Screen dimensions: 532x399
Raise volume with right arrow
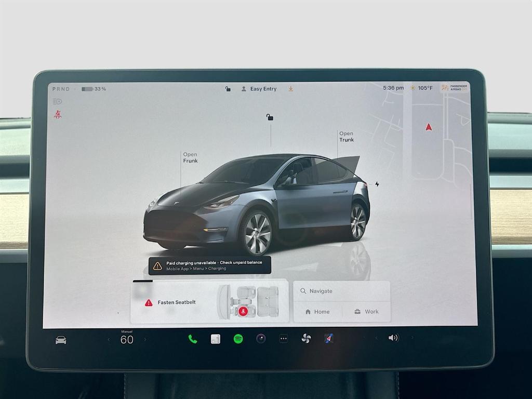[412, 338]
